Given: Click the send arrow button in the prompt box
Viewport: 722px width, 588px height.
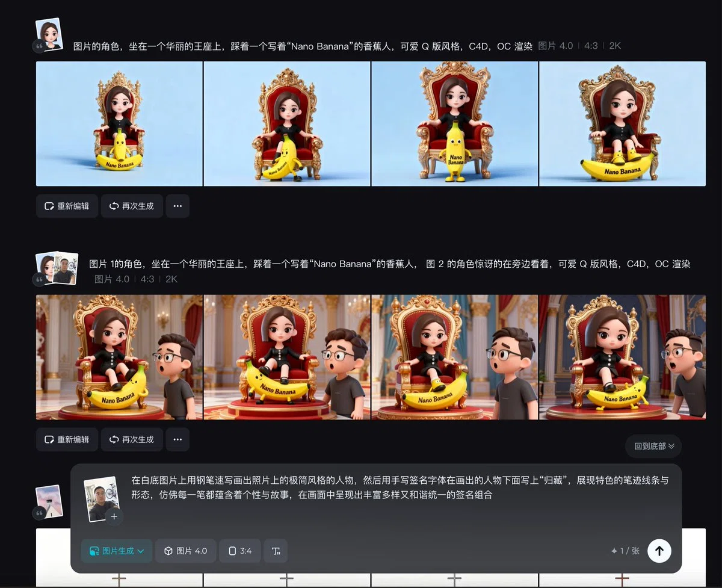Looking at the screenshot, I should (x=659, y=551).
